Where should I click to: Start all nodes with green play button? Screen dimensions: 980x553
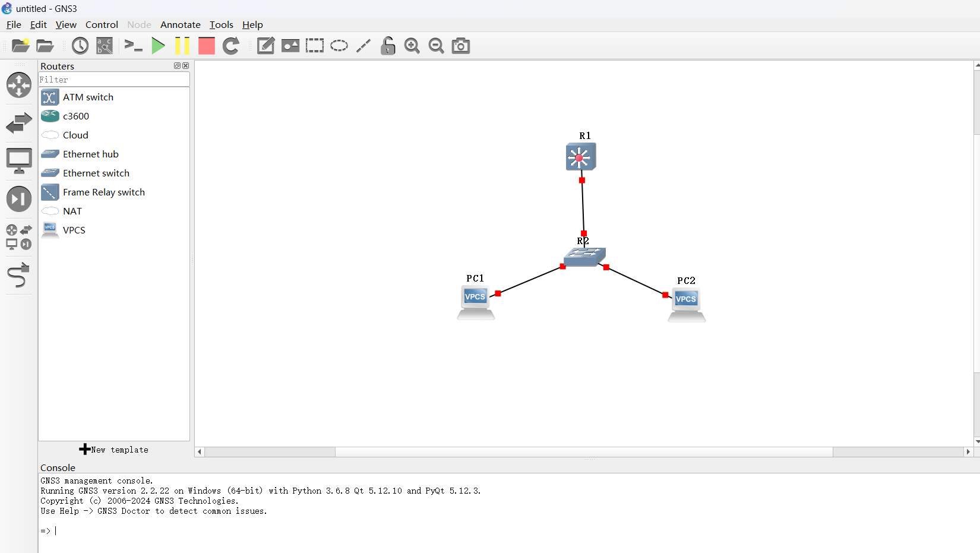158,46
